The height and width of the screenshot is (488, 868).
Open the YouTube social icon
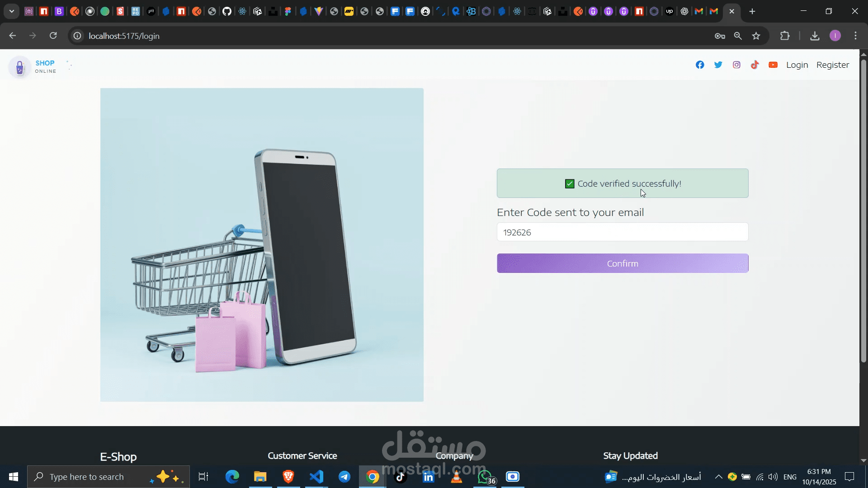pyautogui.click(x=773, y=65)
